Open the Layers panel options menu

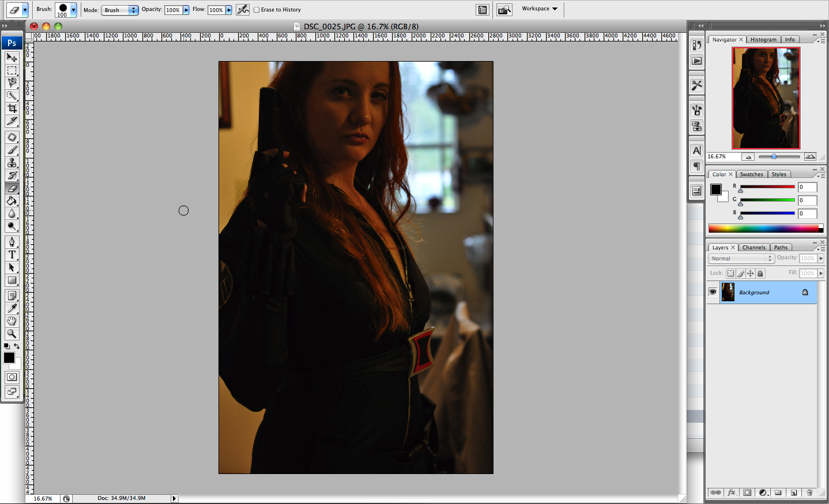(x=820, y=248)
